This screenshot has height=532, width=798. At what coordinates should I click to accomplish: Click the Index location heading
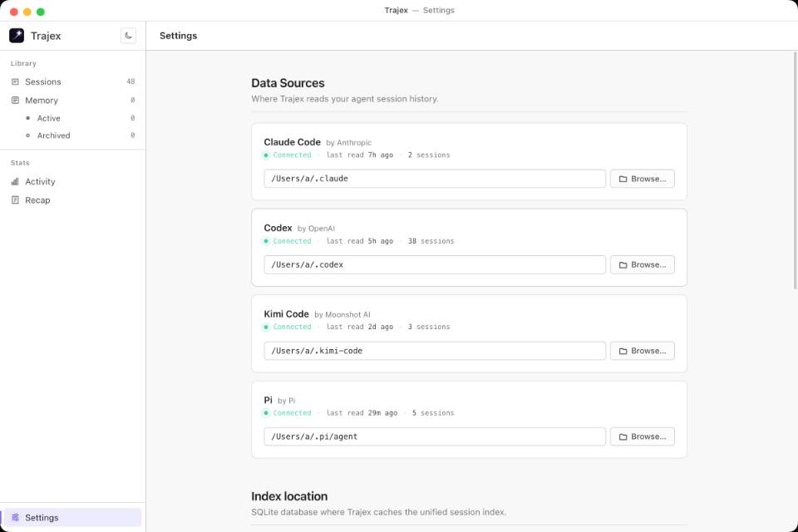pos(289,496)
